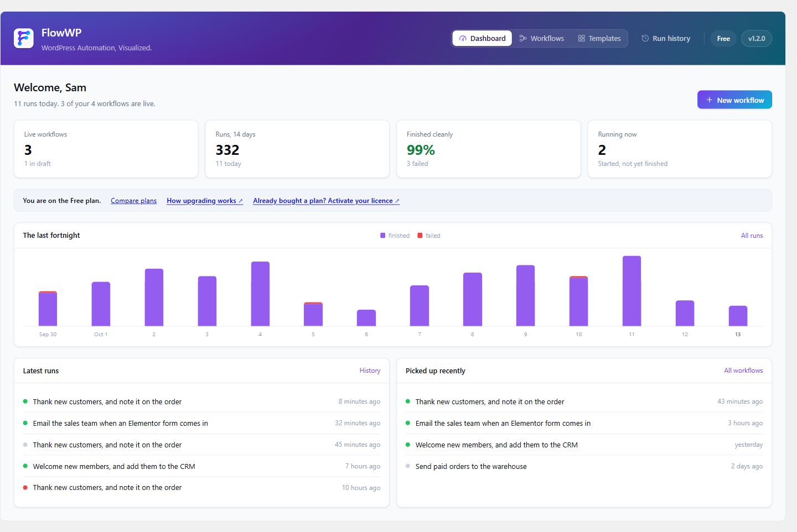
Task: Click the purple finished legend swatch
Action: (x=382, y=236)
